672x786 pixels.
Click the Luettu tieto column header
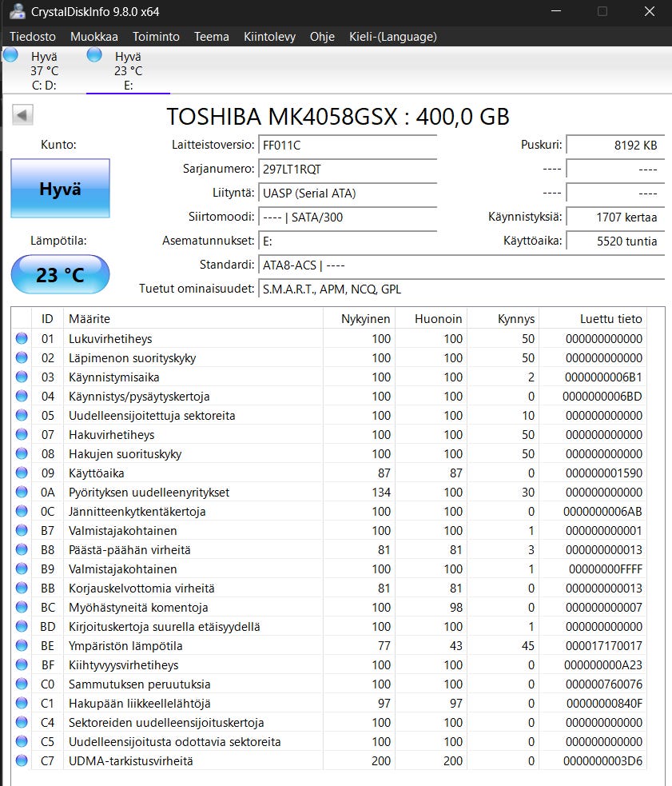click(593, 319)
